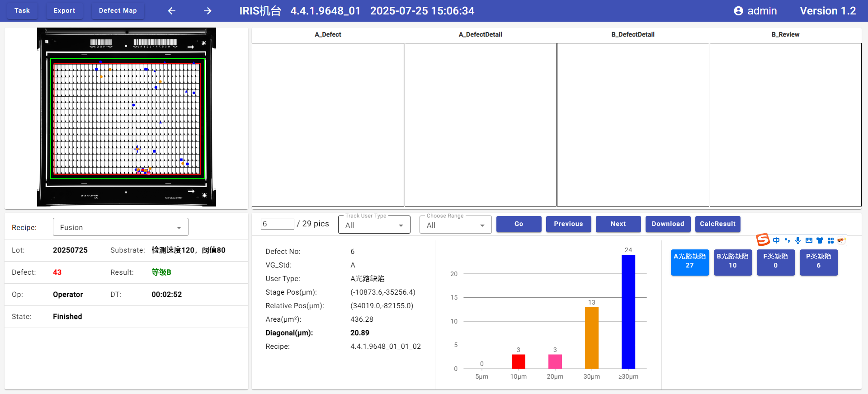This screenshot has width=868, height=394.
Task: Toggle the Sogou punctuation mode icon
Action: pyautogui.click(x=787, y=240)
